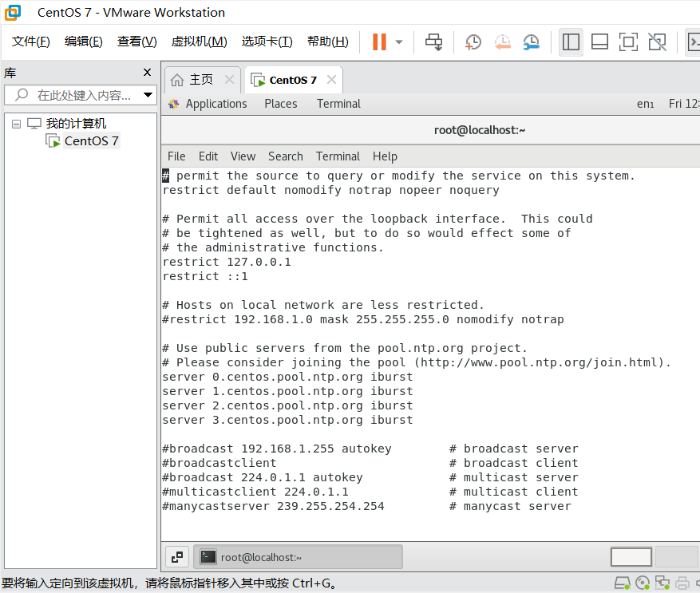700x593 pixels.
Task: Revert virtual machine to previous snapshot
Action: point(502,42)
